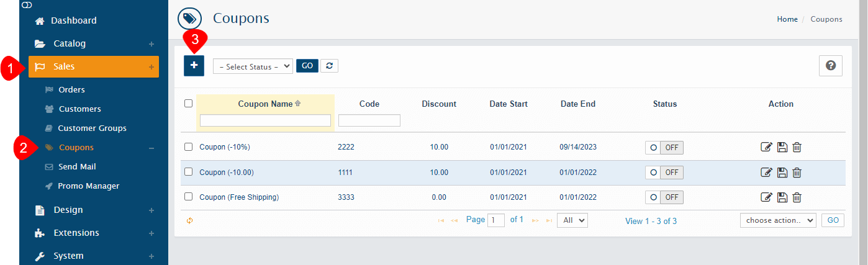
Task: Click the add new coupon plus button
Action: point(194,66)
